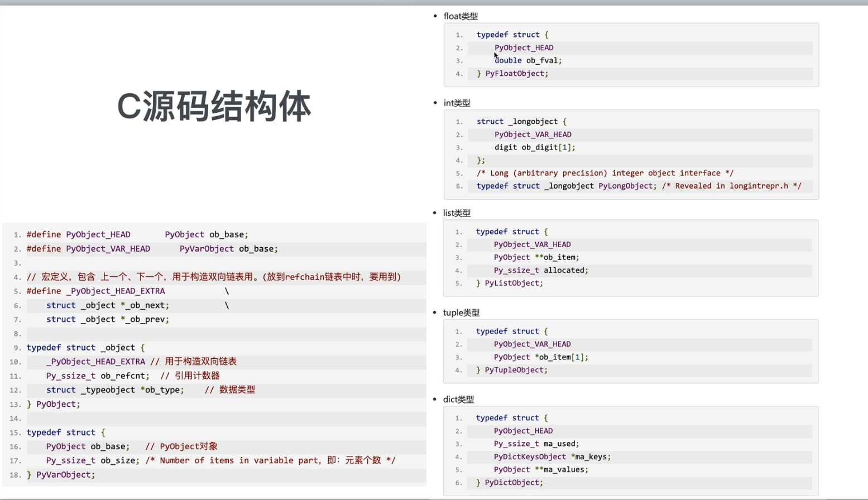
Task: Select the int类型 bullet heading
Action: tap(457, 103)
